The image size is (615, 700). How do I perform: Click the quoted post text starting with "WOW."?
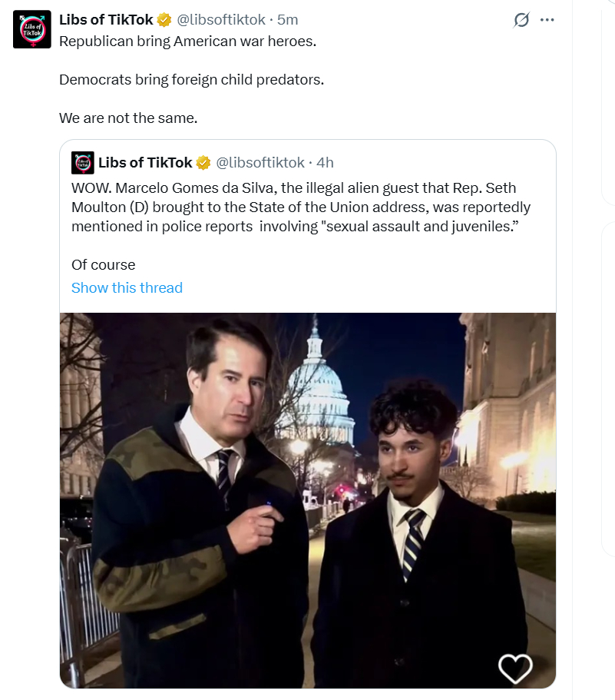click(301, 207)
